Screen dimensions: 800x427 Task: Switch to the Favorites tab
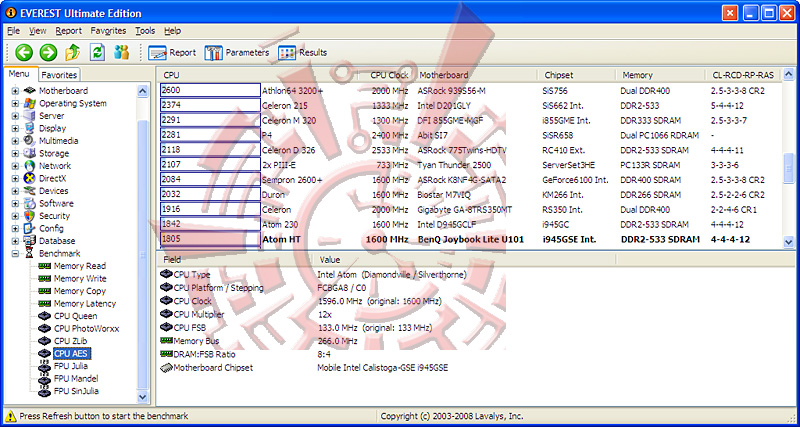point(59,75)
